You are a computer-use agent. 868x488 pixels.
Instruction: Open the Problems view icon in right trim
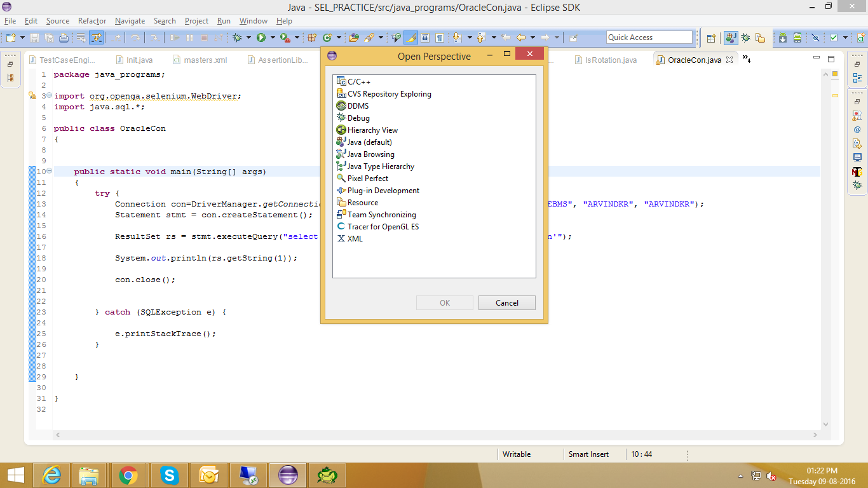point(857,116)
